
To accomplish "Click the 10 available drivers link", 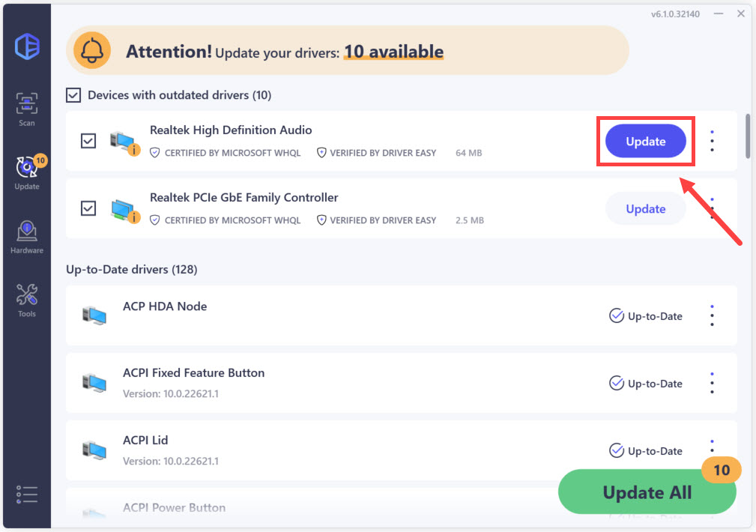I will click(393, 52).
